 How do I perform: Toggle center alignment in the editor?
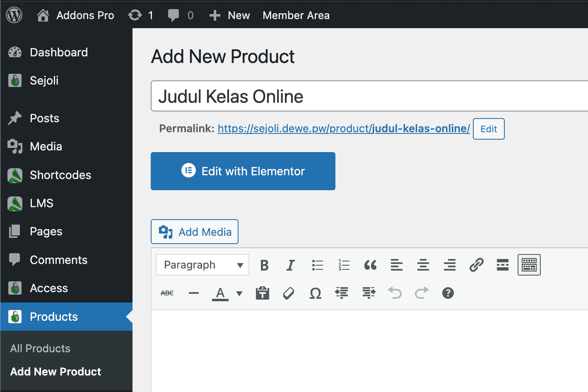coord(423,265)
